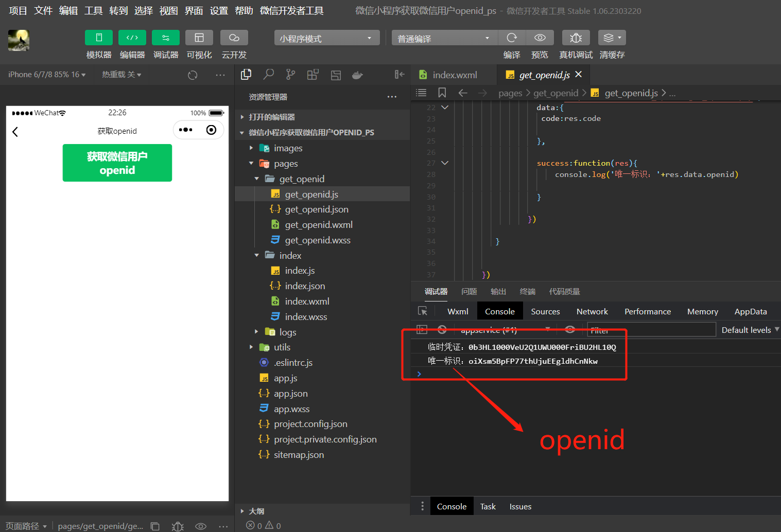Click the docker whale icon
This screenshot has height=532, width=781.
357,75
